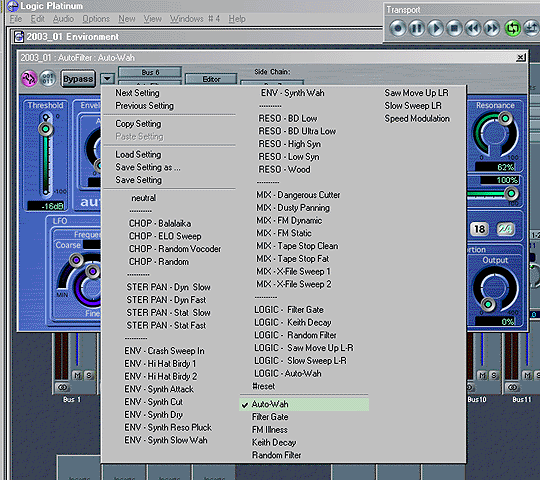This screenshot has height=480, width=540.
Task: Select MIX - Dangerous Cutter preset
Action: coord(298,195)
